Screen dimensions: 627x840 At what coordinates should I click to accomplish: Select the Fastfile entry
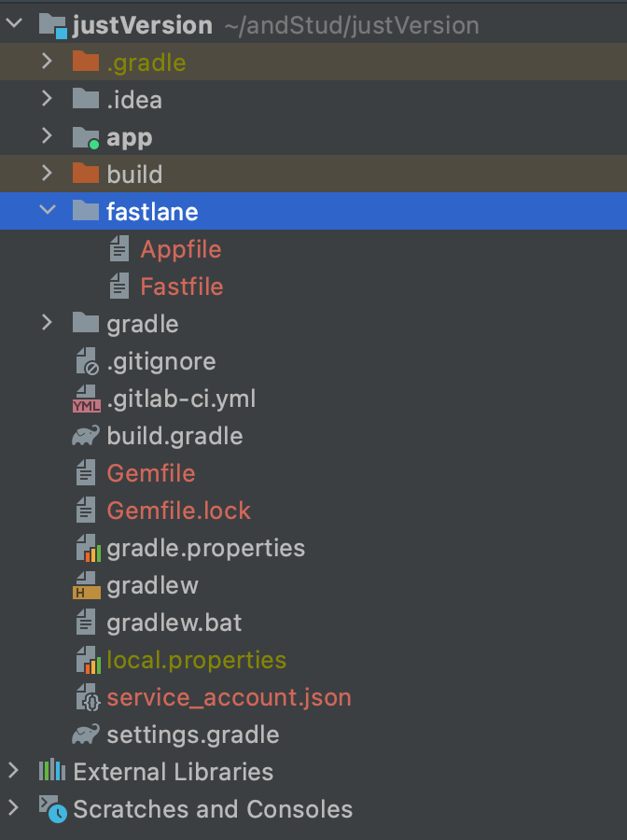[x=182, y=287]
